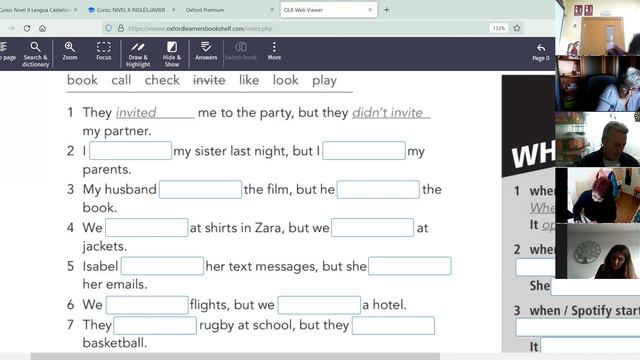
Task: Click the word 'play' in word list
Action: coord(324,81)
